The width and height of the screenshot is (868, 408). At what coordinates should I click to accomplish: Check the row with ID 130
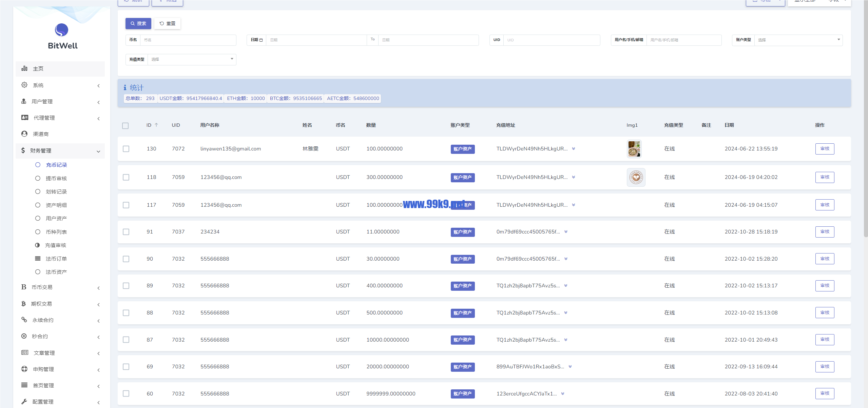tap(126, 149)
